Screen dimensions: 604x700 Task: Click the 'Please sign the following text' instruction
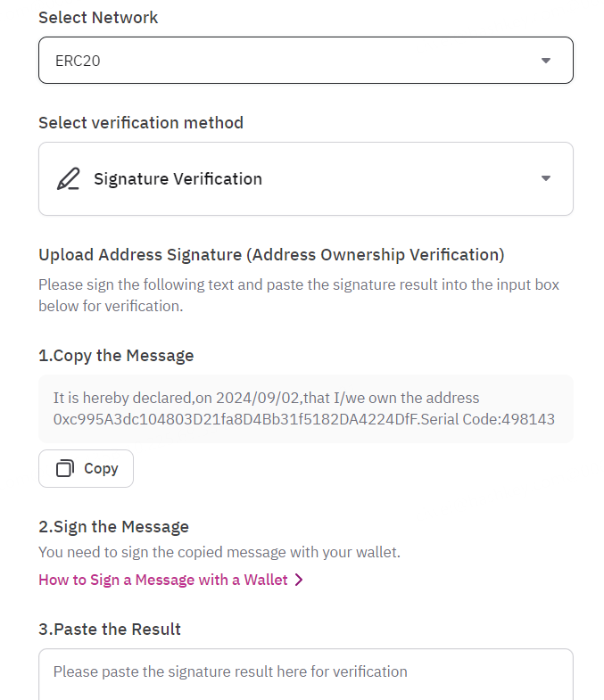click(299, 295)
